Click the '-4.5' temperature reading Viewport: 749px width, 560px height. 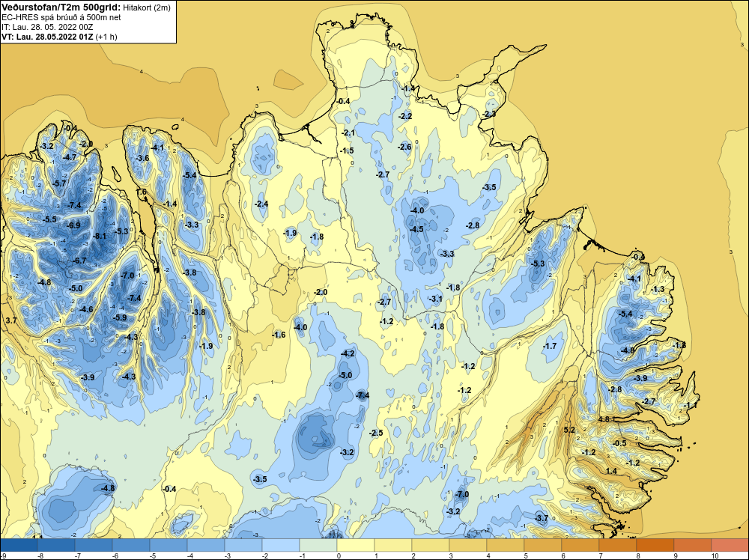(416, 229)
